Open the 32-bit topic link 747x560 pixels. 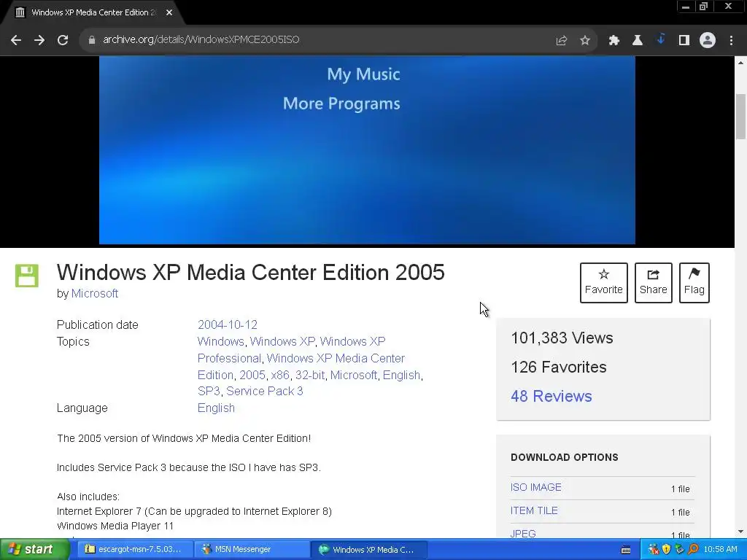[x=310, y=375]
